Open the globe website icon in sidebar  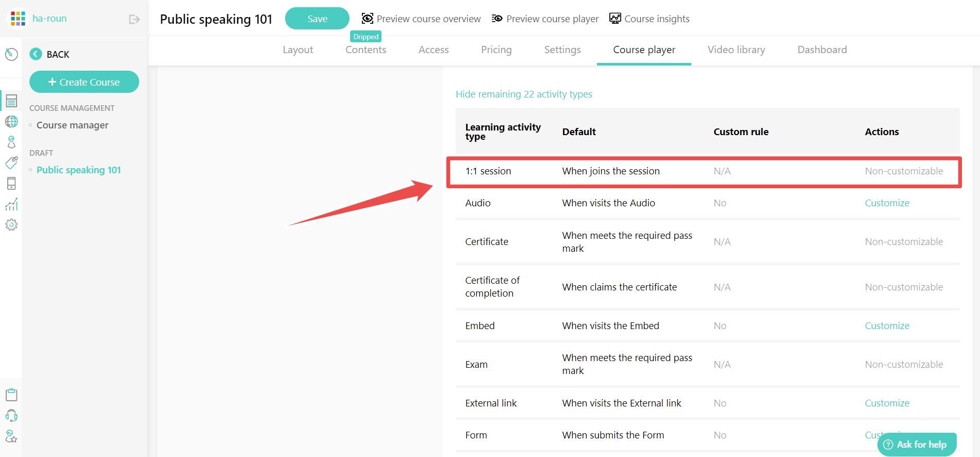pos(11,122)
